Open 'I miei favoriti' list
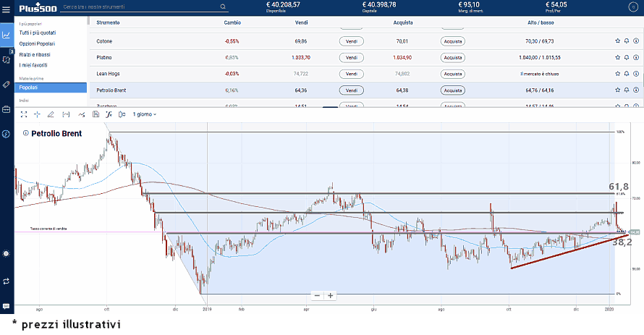The height and width of the screenshot is (335, 644). click(x=34, y=65)
